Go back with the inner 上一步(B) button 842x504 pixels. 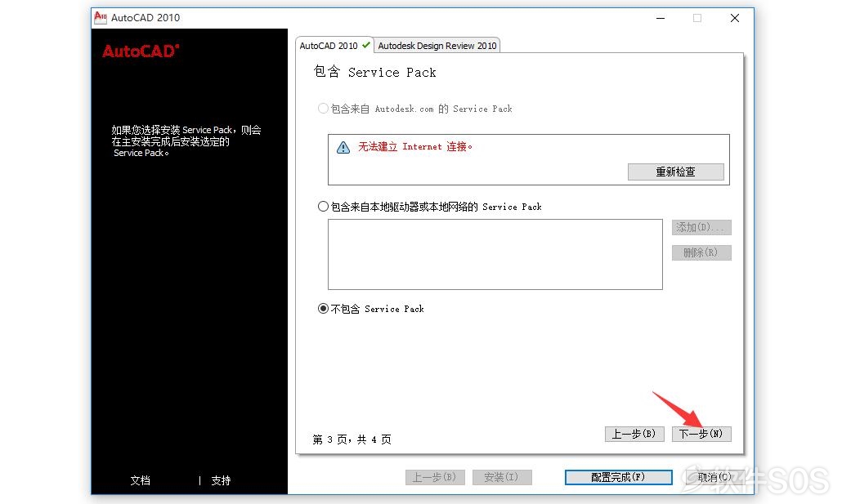tap(634, 434)
